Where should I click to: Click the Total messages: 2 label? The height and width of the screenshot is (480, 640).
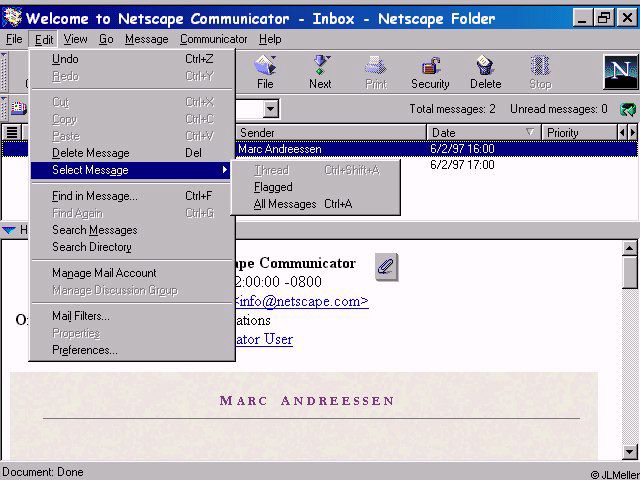pos(452,109)
